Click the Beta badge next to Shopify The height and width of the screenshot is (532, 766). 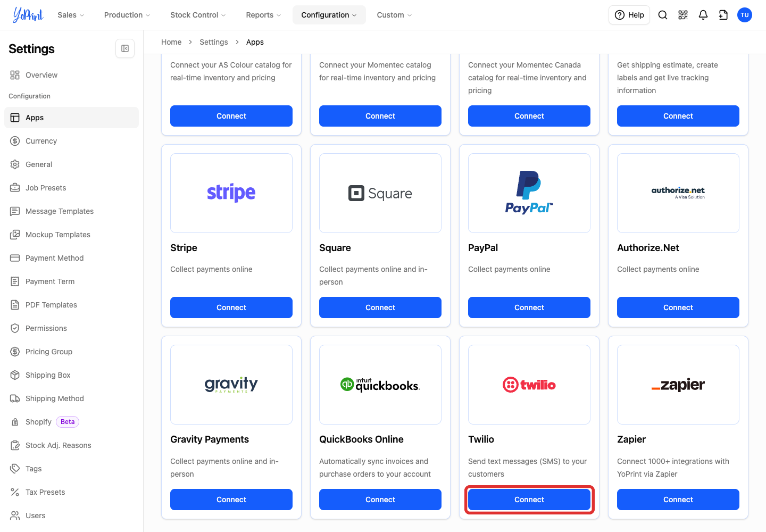coord(68,422)
